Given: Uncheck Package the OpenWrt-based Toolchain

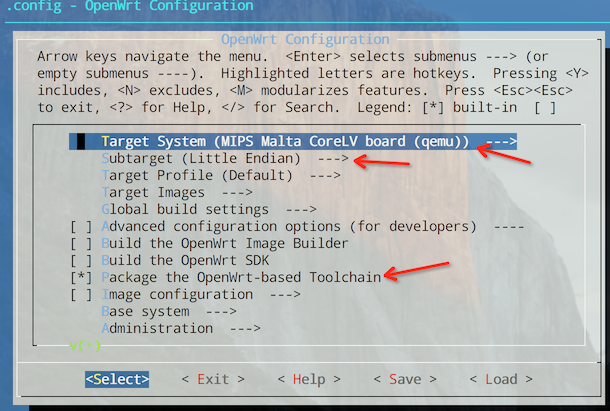Looking at the screenshot, I should (80, 277).
